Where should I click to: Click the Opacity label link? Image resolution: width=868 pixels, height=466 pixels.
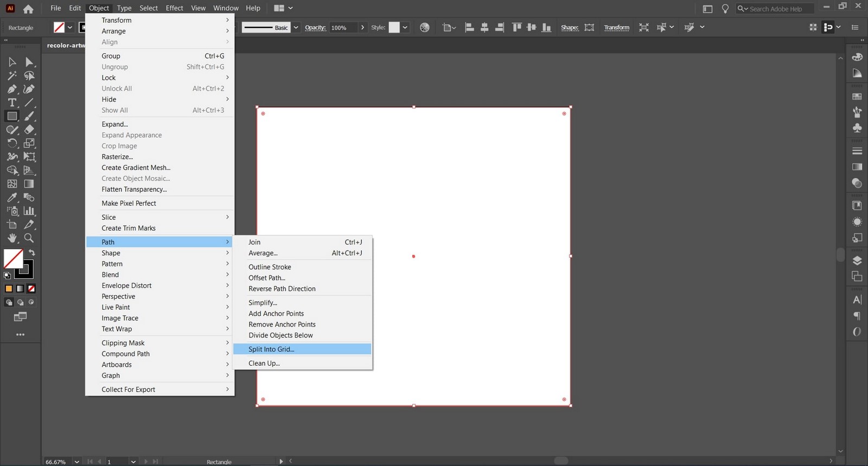click(x=315, y=28)
